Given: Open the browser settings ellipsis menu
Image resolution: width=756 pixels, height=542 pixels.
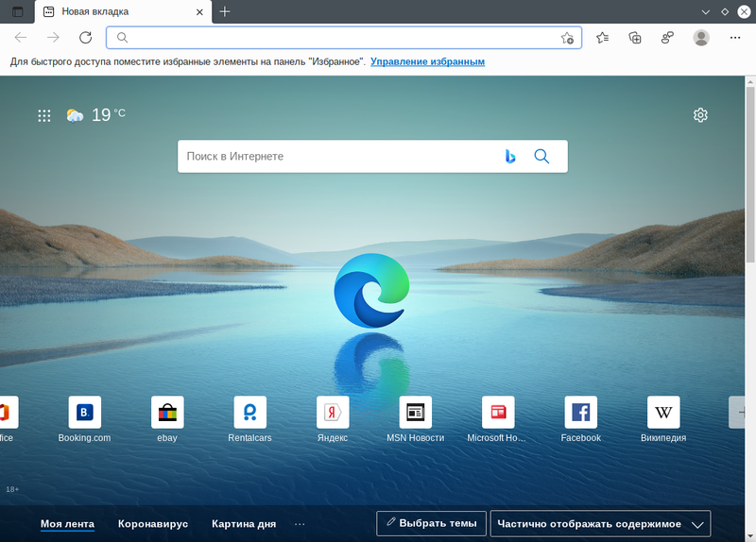Looking at the screenshot, I should [x=735, y=38].
